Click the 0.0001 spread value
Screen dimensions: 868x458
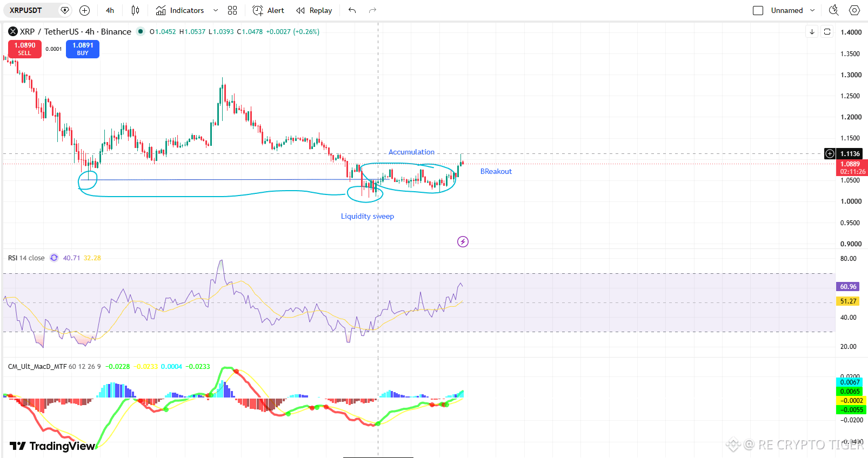click(54, 49)
